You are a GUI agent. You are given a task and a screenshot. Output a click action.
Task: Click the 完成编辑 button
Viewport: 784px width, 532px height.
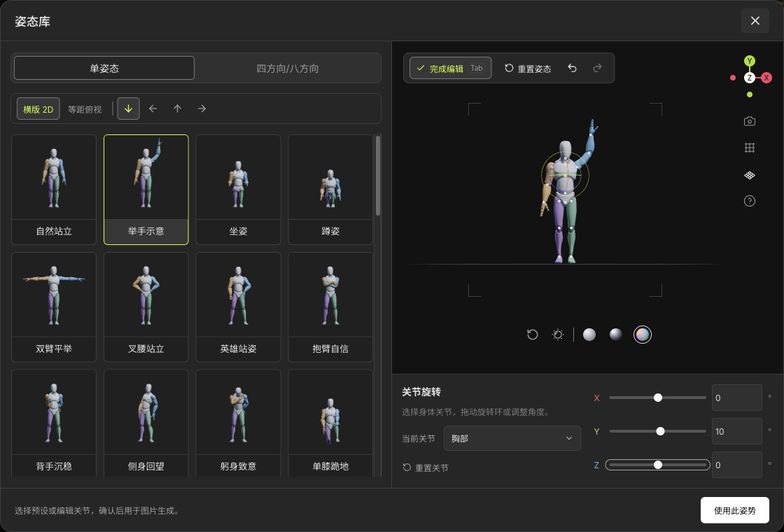[x=451, y=68]
